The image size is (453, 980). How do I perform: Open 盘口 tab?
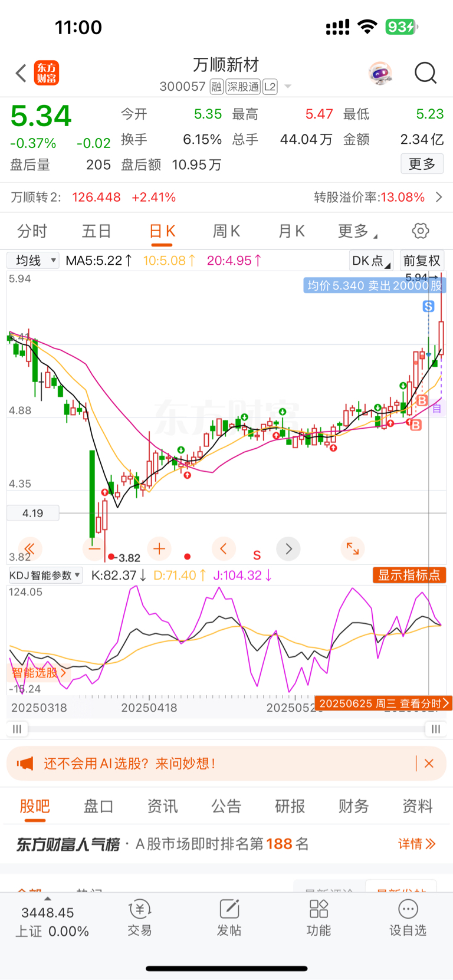[x=99, y=806]
